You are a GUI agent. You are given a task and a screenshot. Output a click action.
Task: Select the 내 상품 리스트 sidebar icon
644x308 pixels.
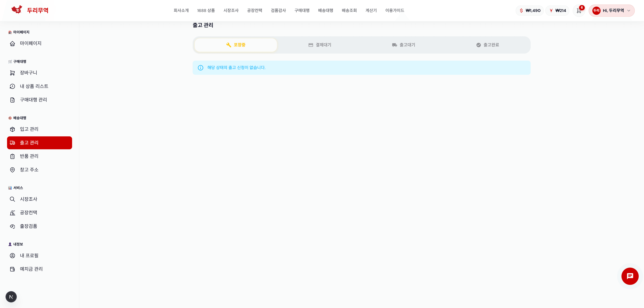click(x=13, y=86)
